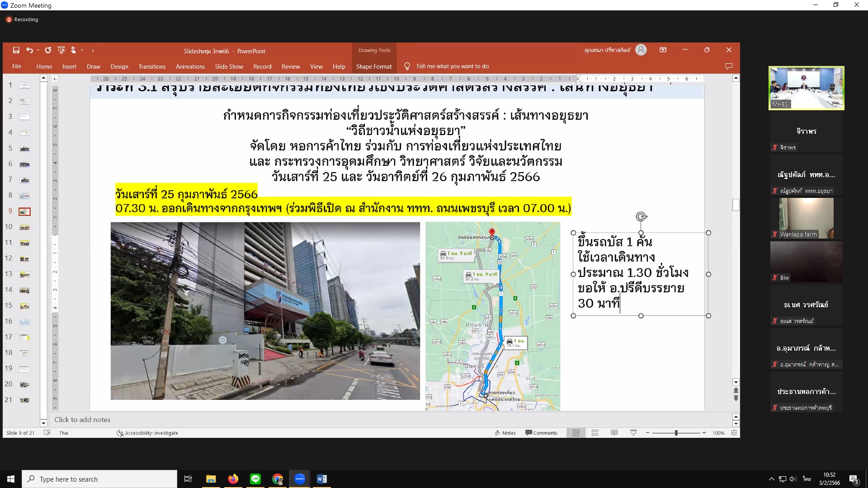Click the Next Slide double-arrow button
The height and width of the screenshot is (488, 868).
(x=736, y=398)
